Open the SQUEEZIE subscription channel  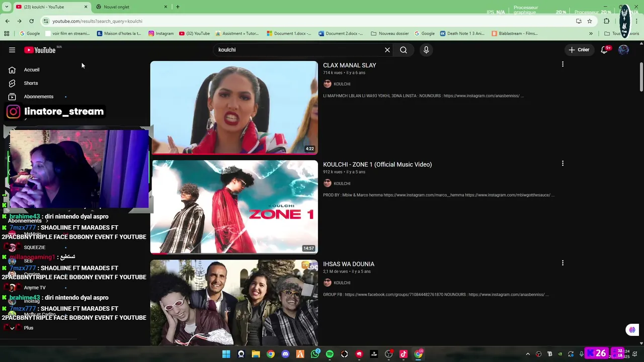[35, 247]
